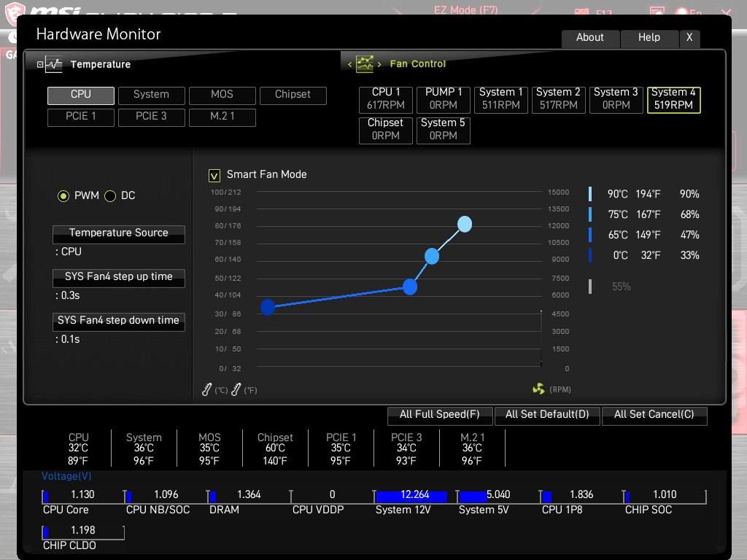Click the 33% fan duty value
This screenshot has height=560, width=747.
[689, 256]
